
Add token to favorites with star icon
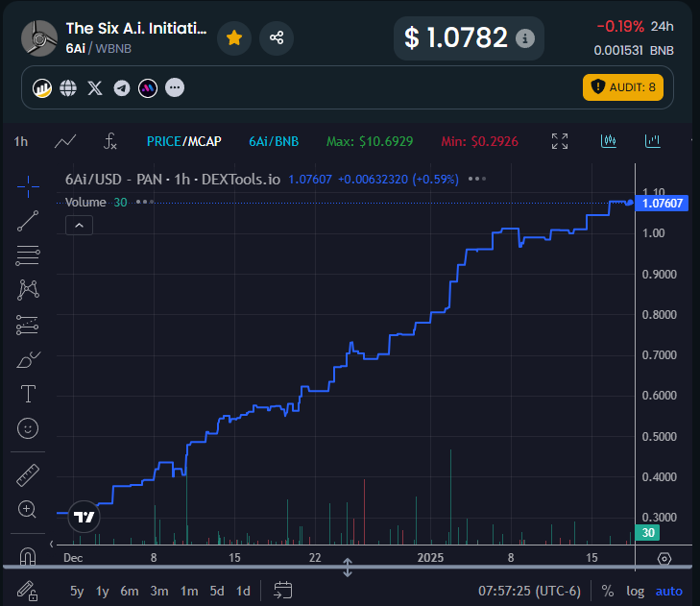pos(234,38)
